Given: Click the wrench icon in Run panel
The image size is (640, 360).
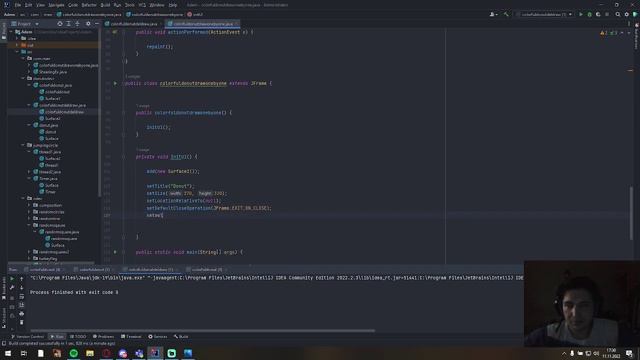Looking at the screenshot, I should pyautogui.click(x=12, y=288).
